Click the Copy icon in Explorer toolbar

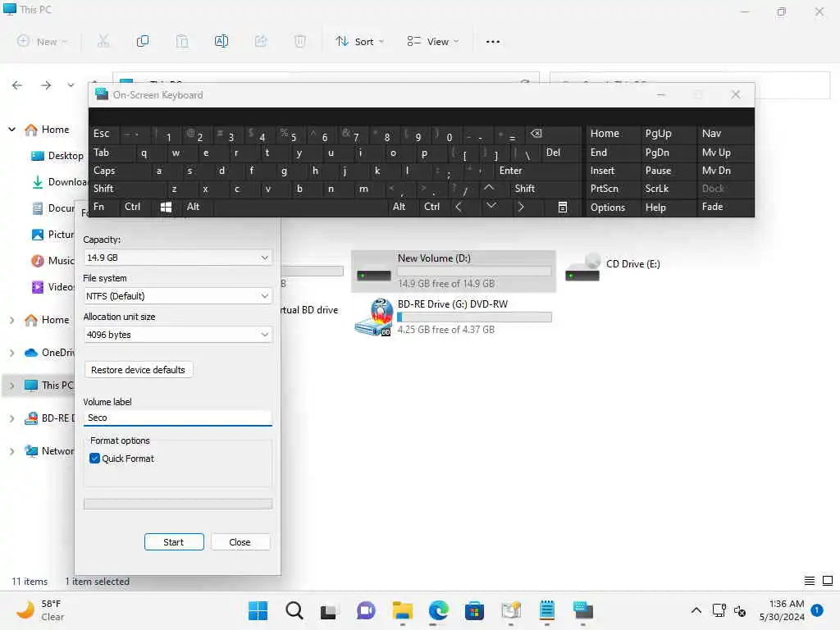pos(143,41)
